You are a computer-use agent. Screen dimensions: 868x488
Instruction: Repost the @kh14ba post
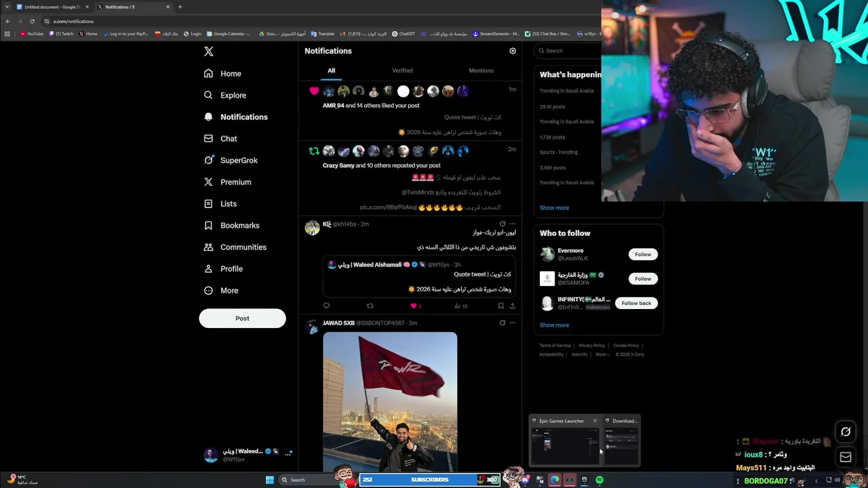click(370, 306)
